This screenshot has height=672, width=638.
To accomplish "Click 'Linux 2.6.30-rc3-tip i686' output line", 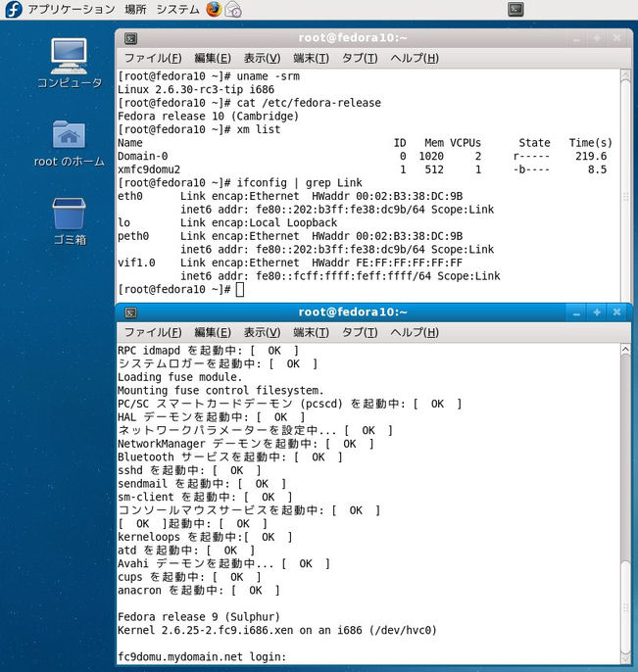I will coord(196,89).
